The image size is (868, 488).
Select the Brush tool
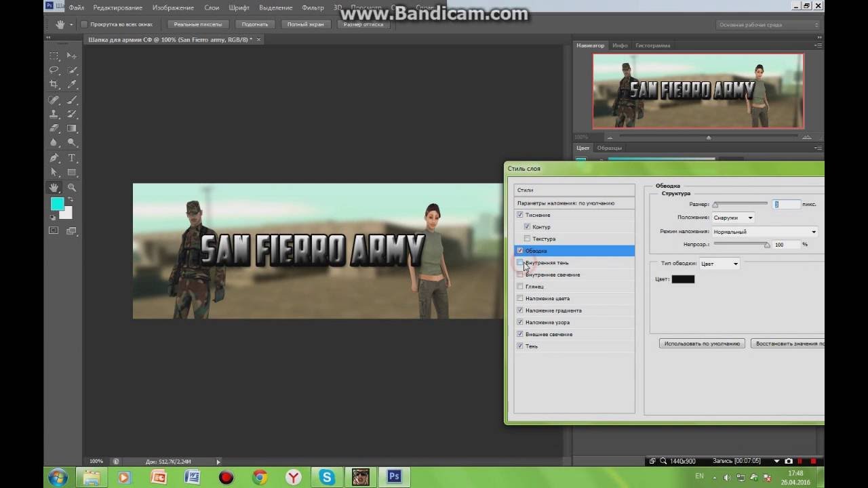[x=72, y=100]
